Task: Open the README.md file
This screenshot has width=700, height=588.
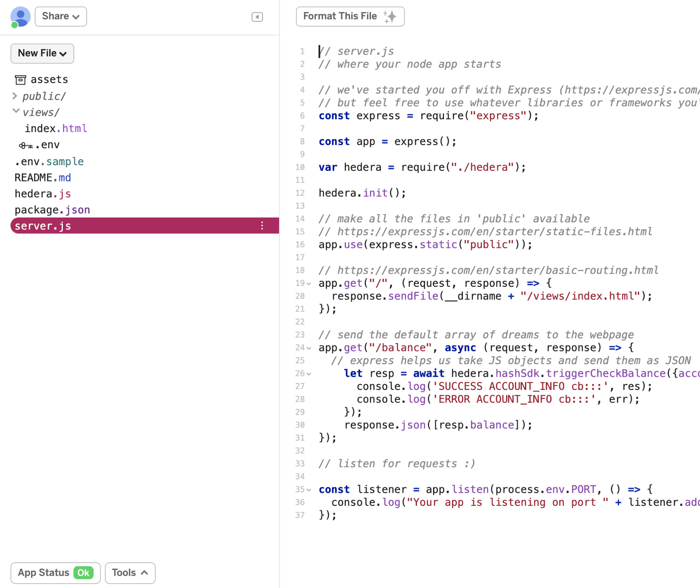Action: pos(43,177)
